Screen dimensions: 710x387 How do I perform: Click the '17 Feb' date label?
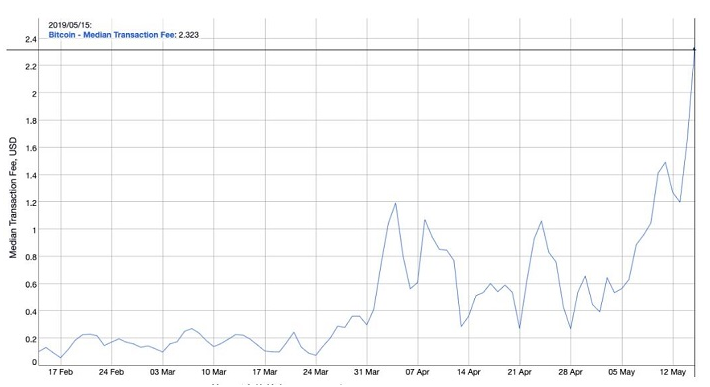pyautogui.click(x=60, y=372)
